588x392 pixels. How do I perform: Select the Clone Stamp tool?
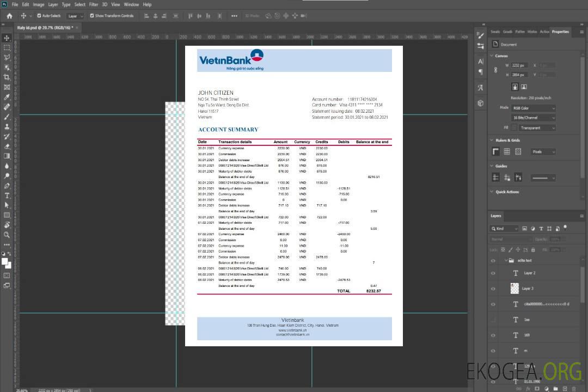(x=7, y=127)
